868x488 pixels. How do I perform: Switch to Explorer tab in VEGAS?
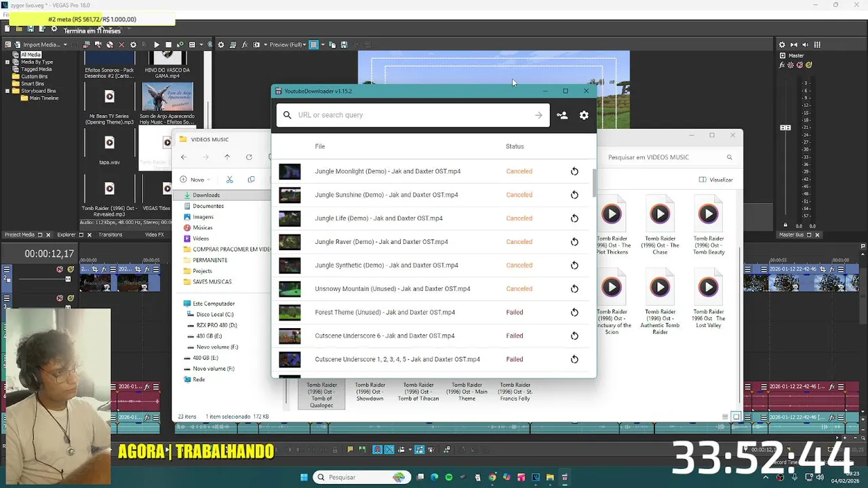point(66,235)
